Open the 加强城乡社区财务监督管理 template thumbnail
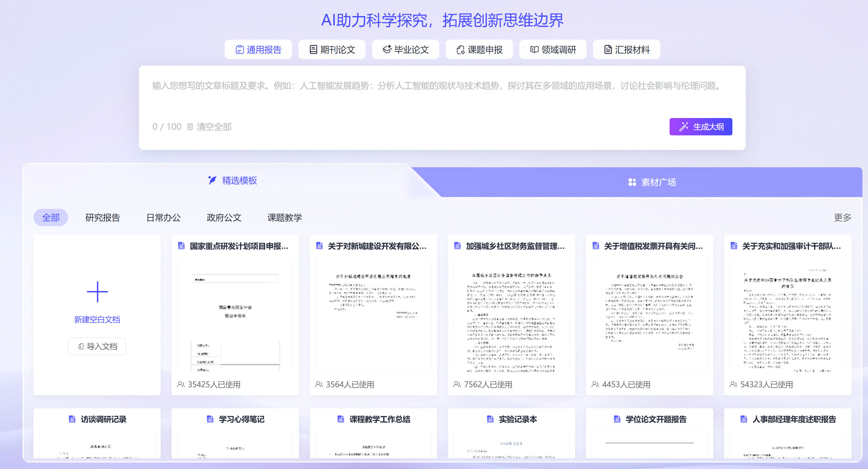Screen dimensions: 868x469 pos(511,315)
